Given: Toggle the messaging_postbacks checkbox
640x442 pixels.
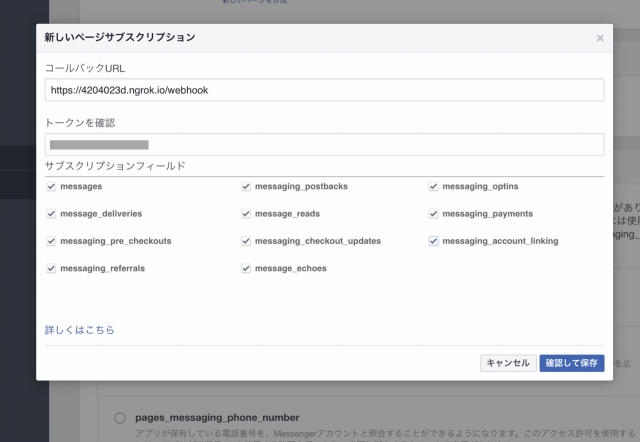Looking at the screenshot, I should pos(246,187).
